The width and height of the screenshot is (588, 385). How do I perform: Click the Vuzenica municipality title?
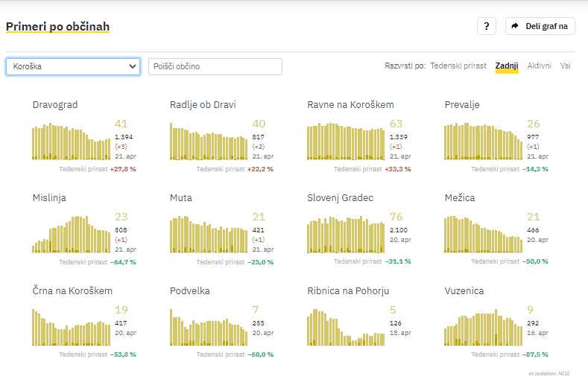tap(464, 290)
